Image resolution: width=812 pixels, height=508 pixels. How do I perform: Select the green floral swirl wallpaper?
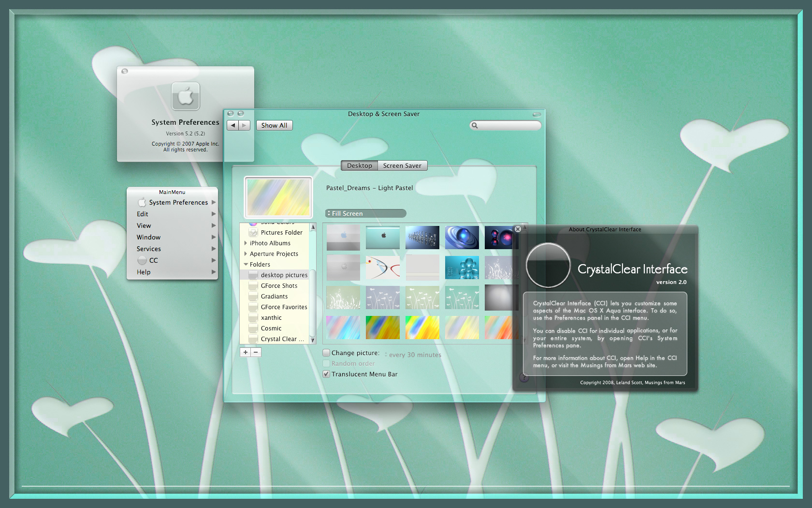point(343,298)
